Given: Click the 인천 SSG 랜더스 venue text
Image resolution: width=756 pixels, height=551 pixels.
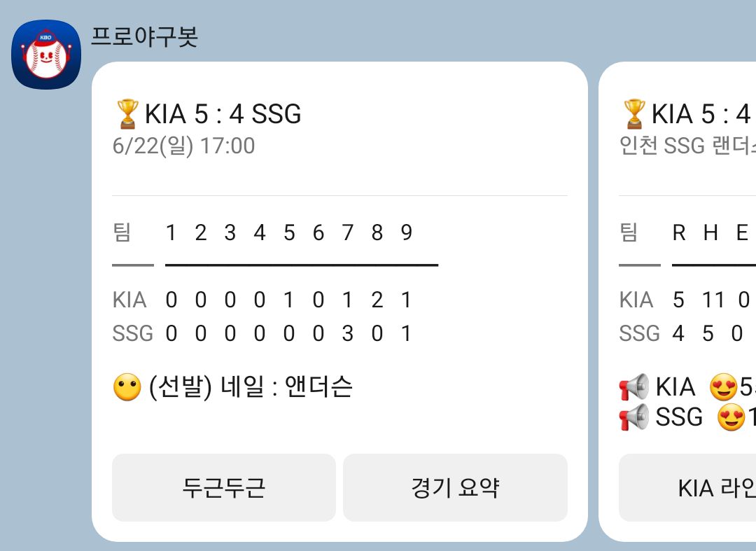Looking at the screenshot, I should coord(687,146).
